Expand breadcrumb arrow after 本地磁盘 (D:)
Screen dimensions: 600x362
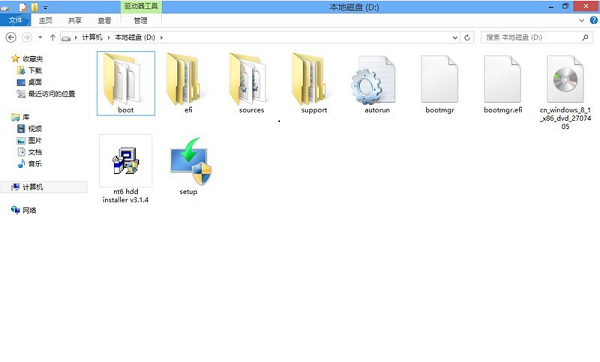(161, 38)
